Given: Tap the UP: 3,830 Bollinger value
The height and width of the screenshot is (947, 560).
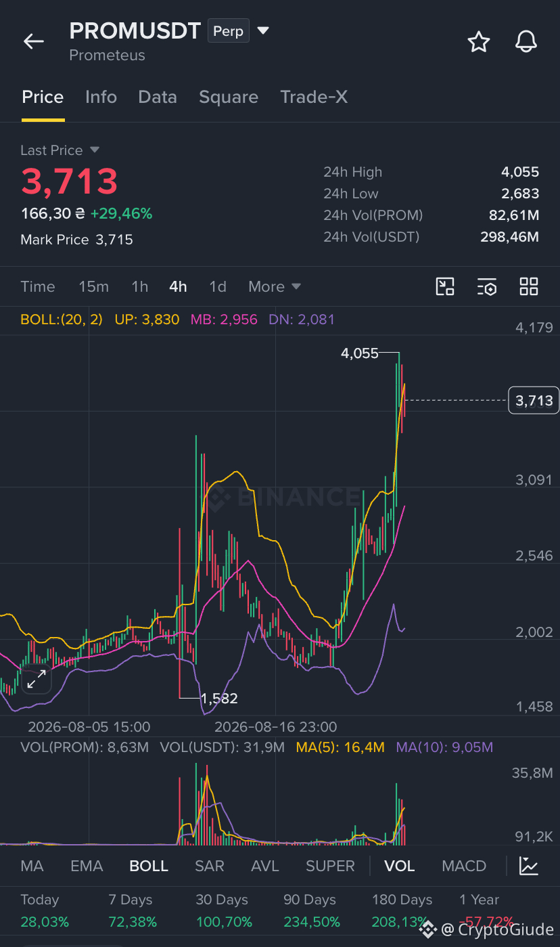Looking at the screenshot, I should click(147, 320).
